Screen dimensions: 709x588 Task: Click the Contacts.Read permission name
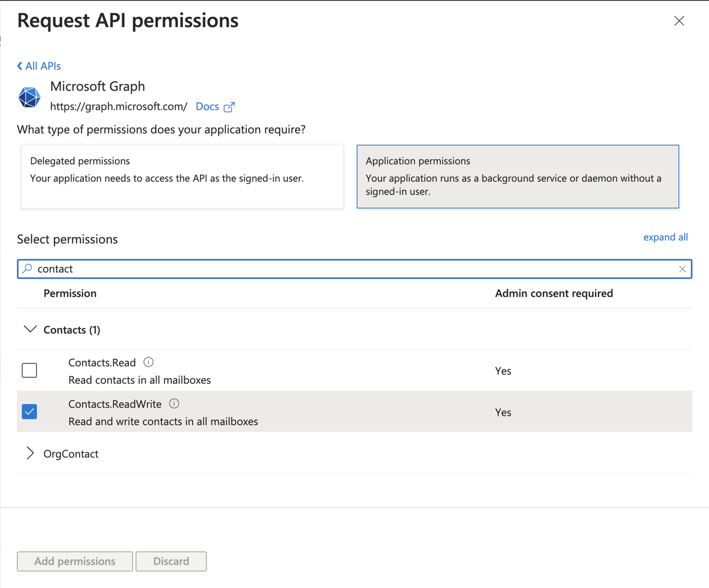click(102, 362)
